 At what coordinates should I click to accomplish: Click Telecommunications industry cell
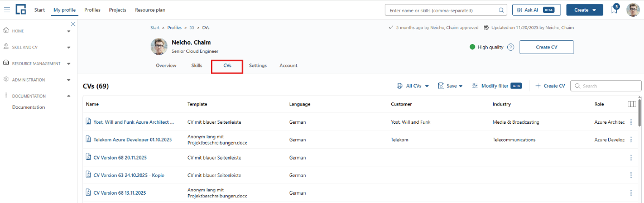click(x=514, y=140)
